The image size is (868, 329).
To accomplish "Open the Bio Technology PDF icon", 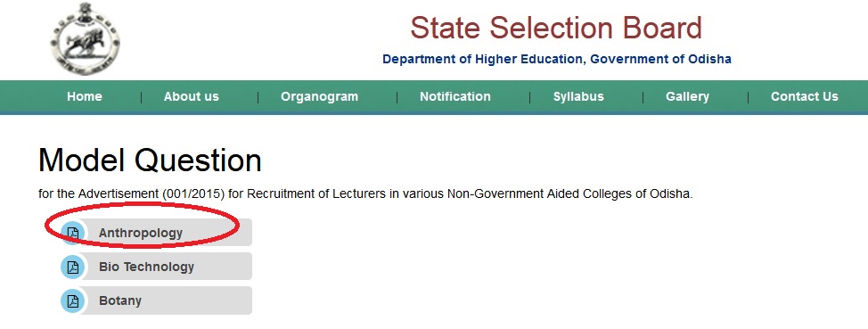I will click(72, 267).
